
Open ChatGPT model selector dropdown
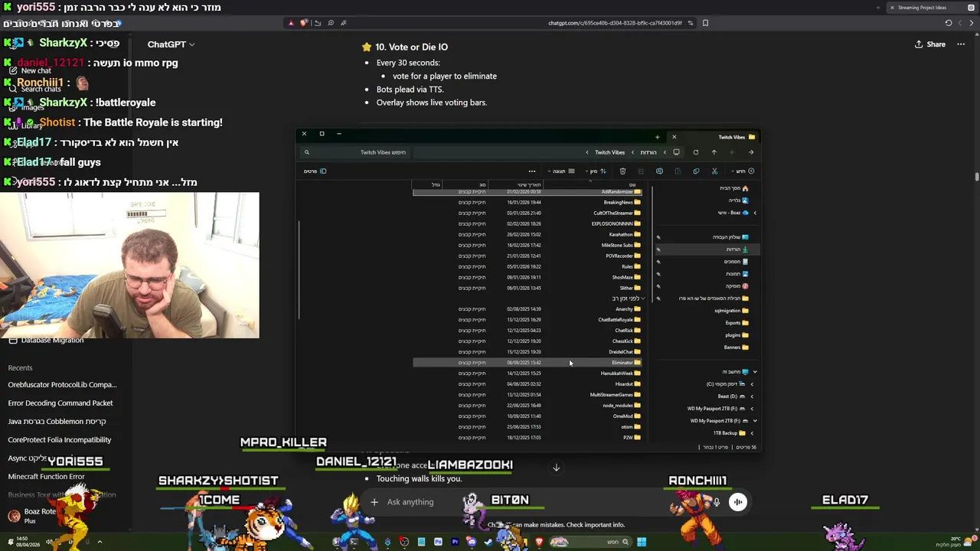coord(171,44)
